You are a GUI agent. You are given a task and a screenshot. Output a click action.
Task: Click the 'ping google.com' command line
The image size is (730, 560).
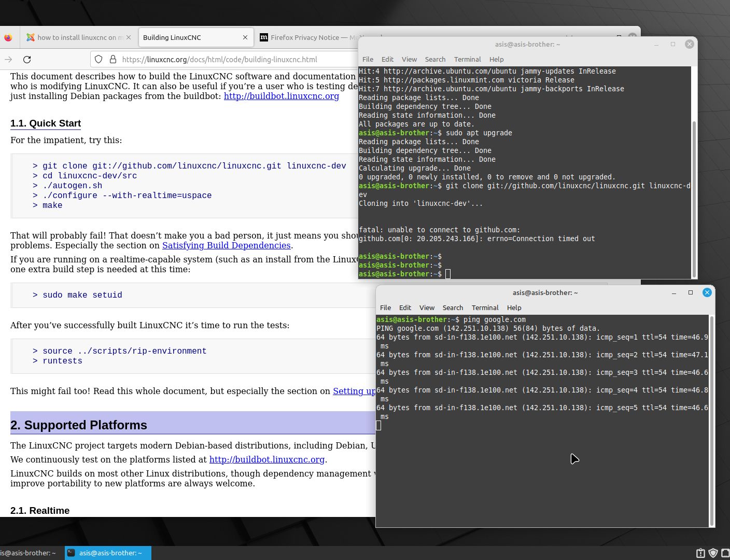click(451, 320)
